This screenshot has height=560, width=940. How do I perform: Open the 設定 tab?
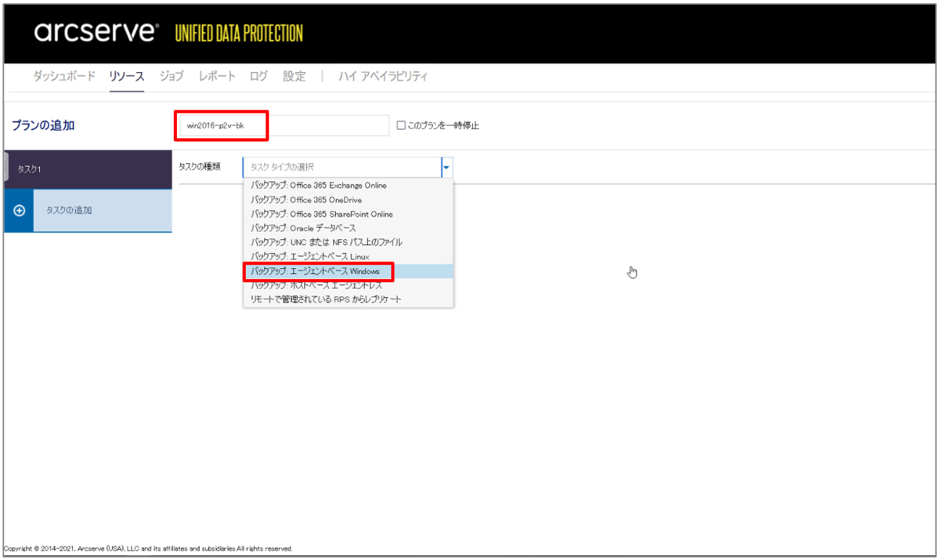point(295,76)
